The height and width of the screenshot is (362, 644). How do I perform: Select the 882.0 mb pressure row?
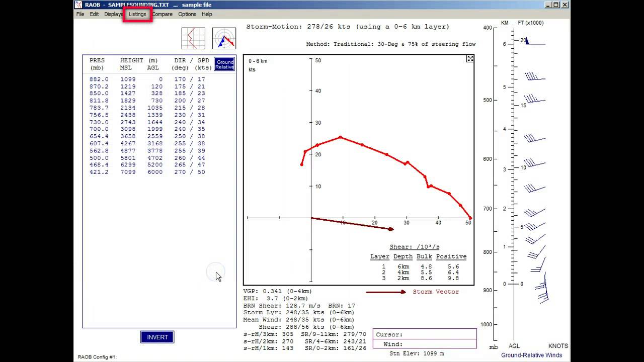(x=147, y=79)
